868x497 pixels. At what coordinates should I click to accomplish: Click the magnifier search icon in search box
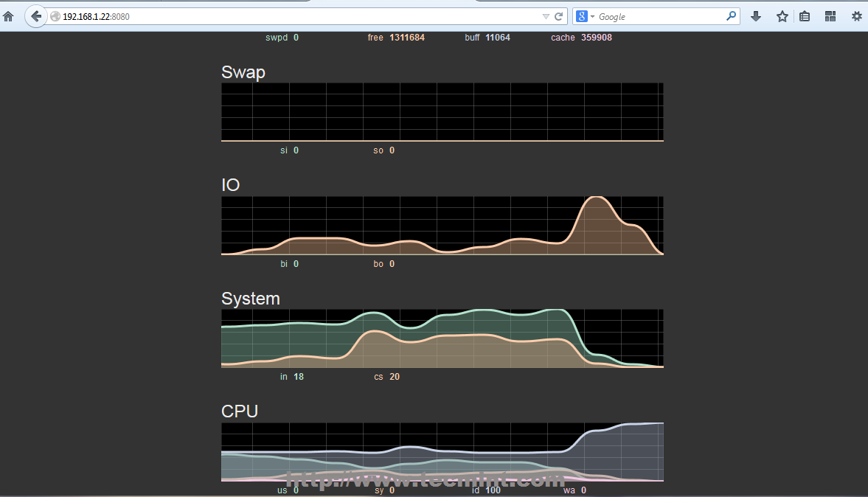coord(731,16)
